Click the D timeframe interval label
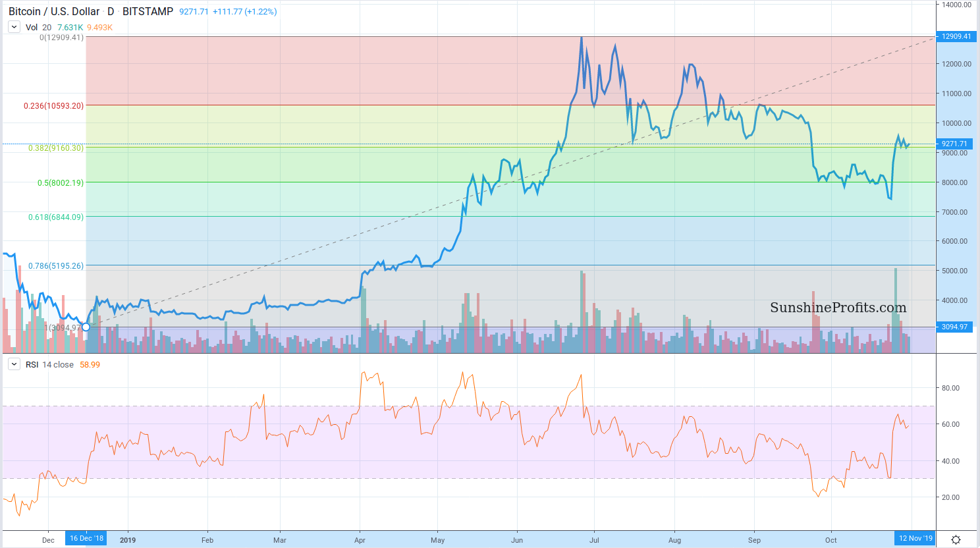Screen dimensions: 980x548 (x=111, y=11)
